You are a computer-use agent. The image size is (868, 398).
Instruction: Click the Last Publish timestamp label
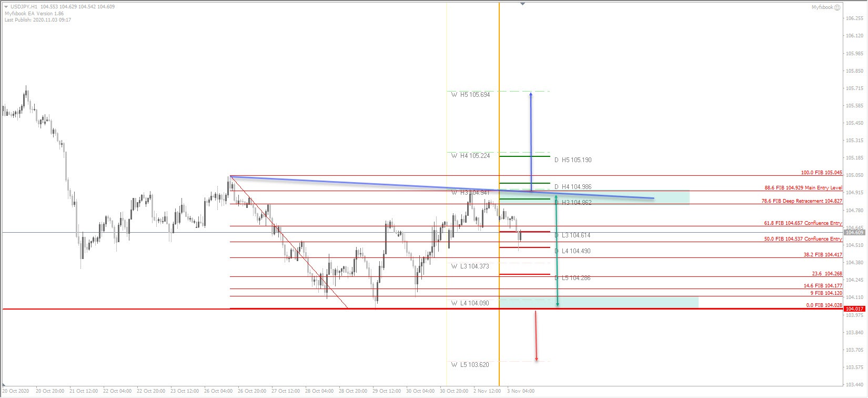coord(38,20)
